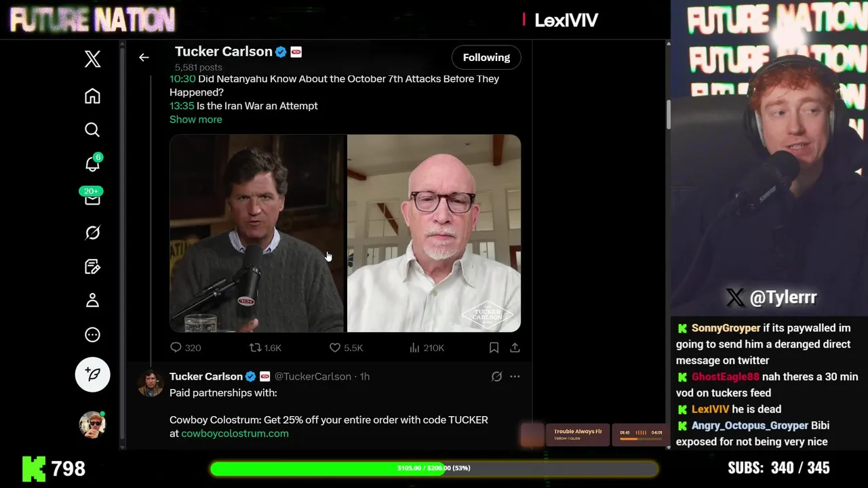Click the green donation goal progress bar
Viewport: 868px width, 488px height.
click(x=434, y=468)
